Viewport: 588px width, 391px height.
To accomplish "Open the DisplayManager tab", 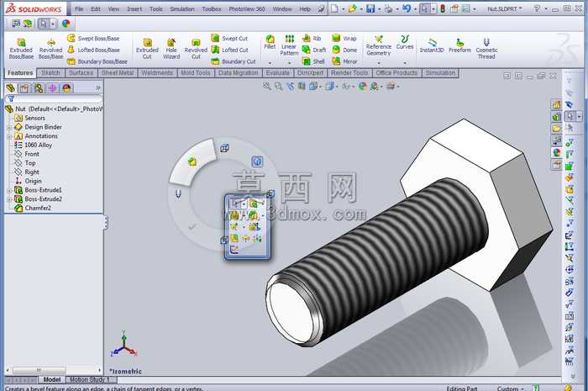I will [66, 88].
